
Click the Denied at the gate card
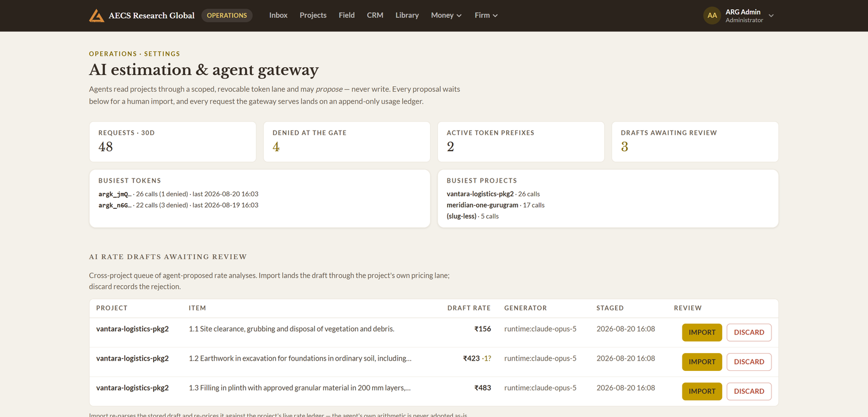pyautogui.click(x=347, y=142)
